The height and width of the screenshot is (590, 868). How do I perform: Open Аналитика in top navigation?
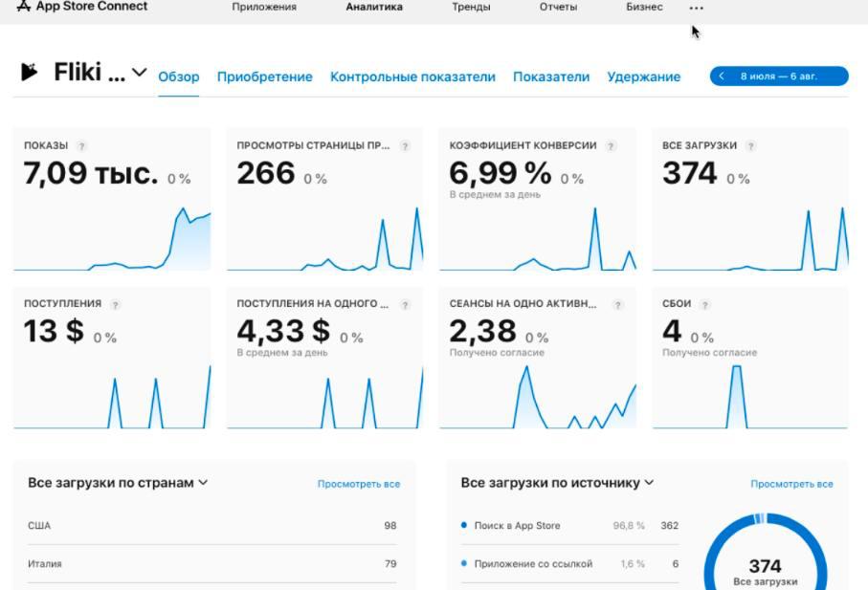(374, 8)
